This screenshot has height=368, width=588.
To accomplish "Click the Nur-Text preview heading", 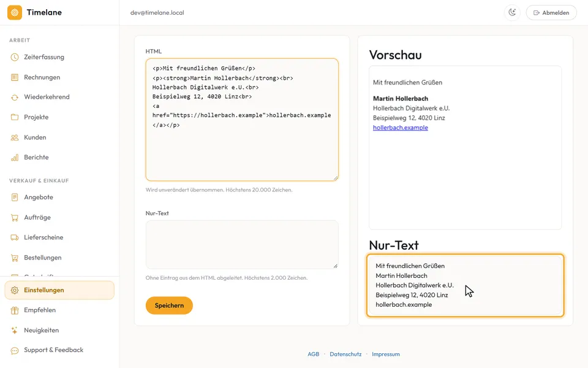I will [x=394, y=245].
